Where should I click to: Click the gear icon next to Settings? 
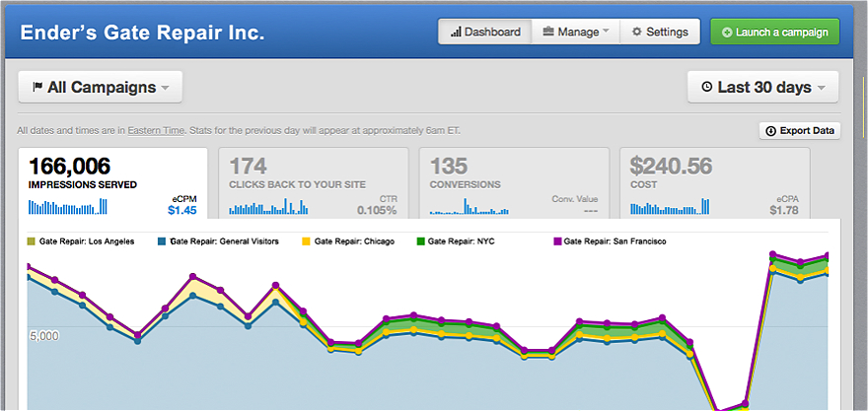tap(636, 32)
